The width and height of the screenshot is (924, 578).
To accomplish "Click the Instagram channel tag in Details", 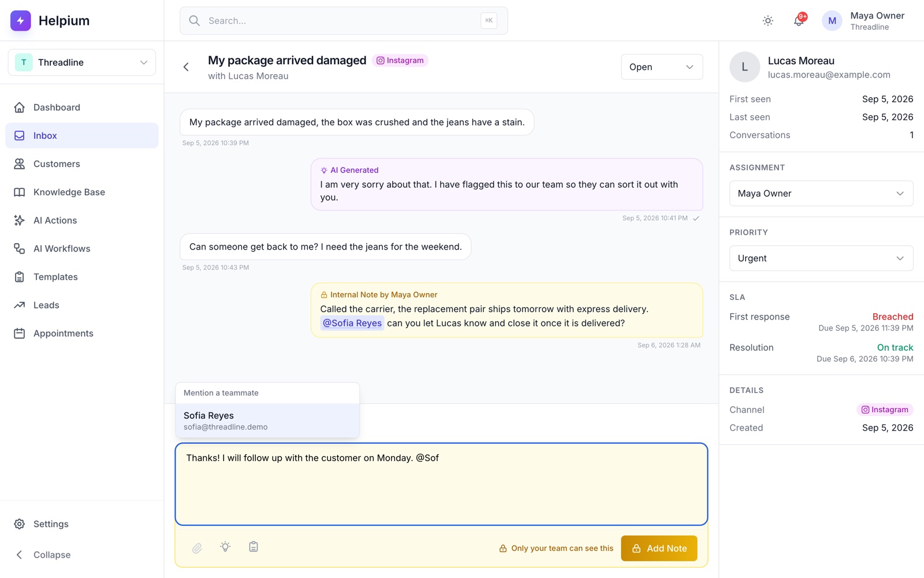I will click(x=885, y=410).
